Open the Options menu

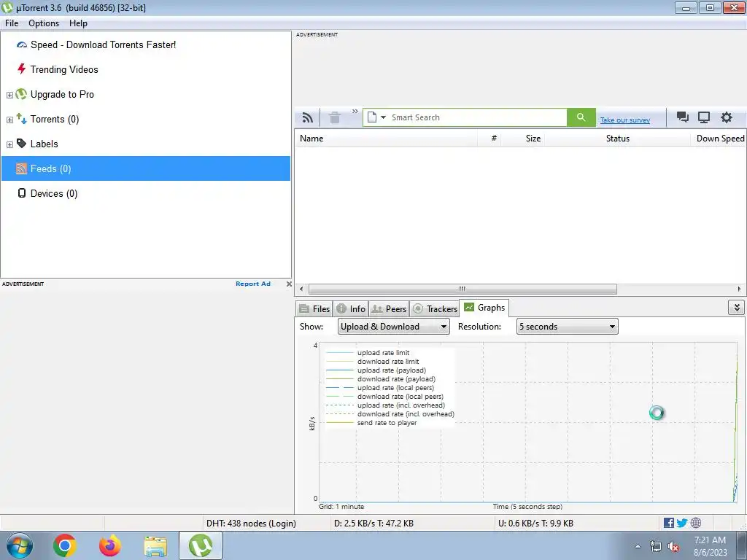coord(44,23)
